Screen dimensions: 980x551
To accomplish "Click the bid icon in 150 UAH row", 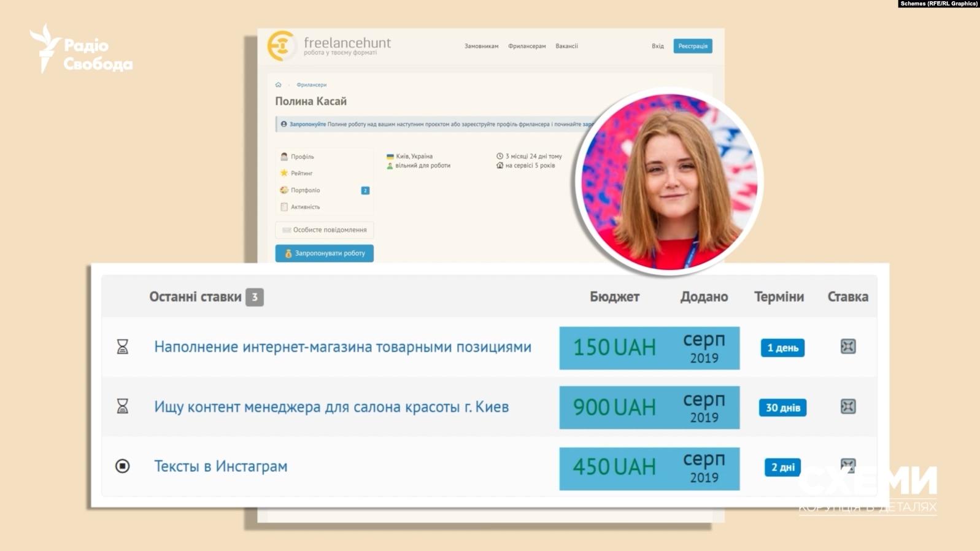I will pyautogui.click(x=848, y=347).
